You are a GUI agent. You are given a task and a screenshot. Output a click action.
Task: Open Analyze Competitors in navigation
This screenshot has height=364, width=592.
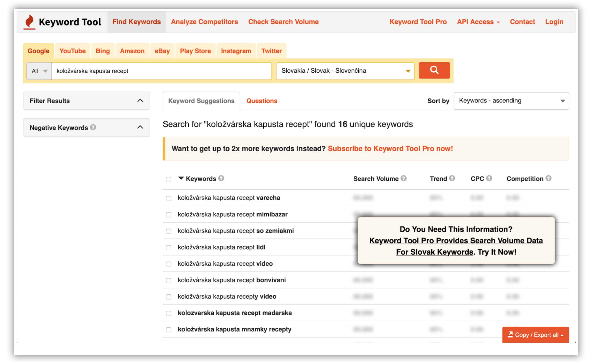204,22
